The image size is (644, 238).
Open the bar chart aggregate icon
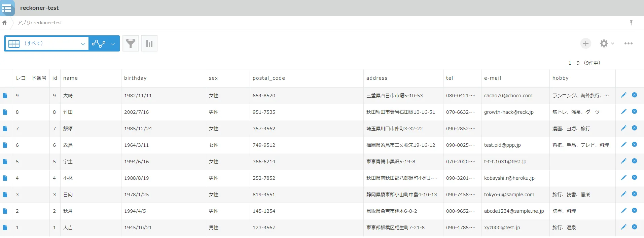pyautogui.click(x=149, y=43)
